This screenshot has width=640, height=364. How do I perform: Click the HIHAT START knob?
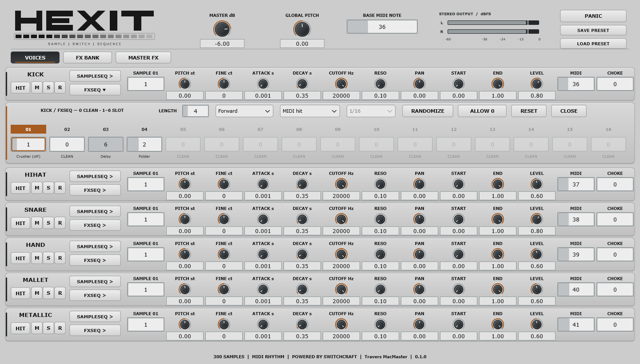[x=459, y=184]
